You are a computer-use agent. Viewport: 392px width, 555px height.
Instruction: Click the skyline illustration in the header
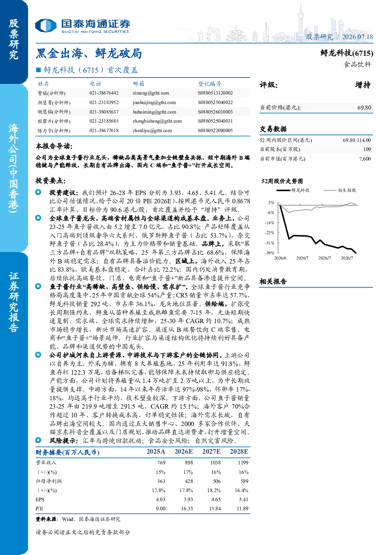click(x=277, y=24)
